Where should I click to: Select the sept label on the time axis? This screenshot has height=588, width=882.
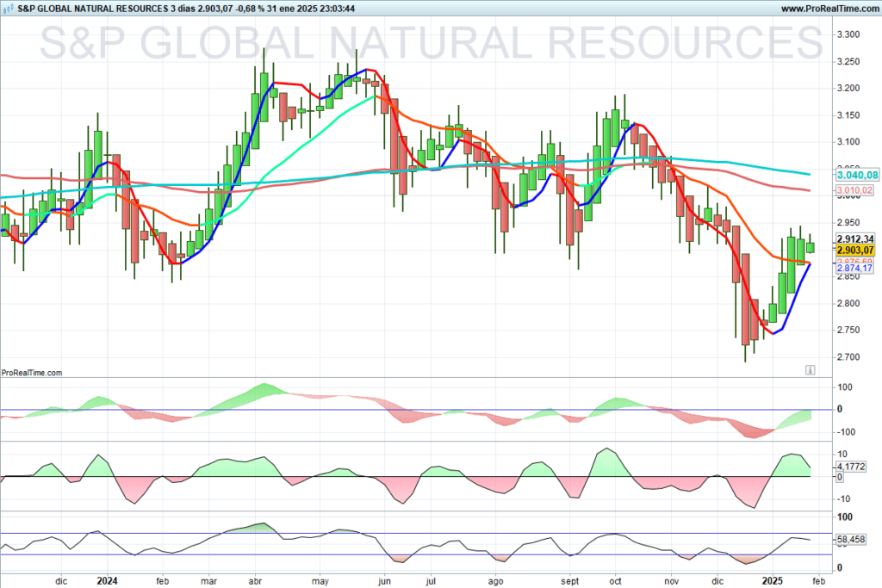coord(570,581)
